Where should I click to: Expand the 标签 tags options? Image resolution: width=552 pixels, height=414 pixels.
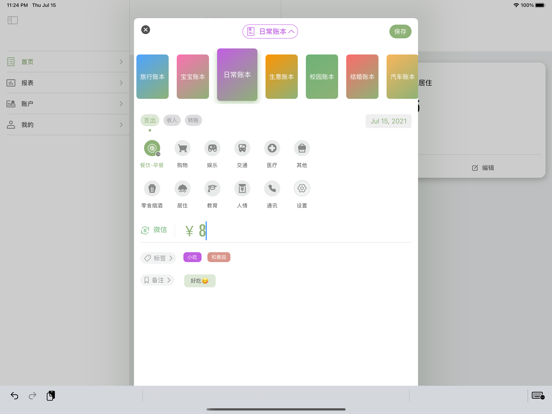[x=158, y=258]
